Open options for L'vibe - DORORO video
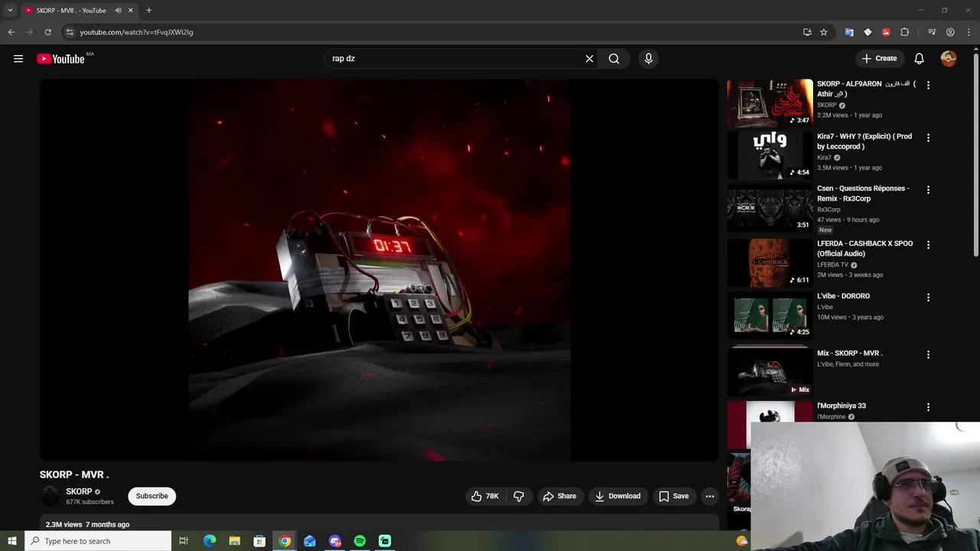The height and width of the screenshot is (551, 980). click(928, 297)
